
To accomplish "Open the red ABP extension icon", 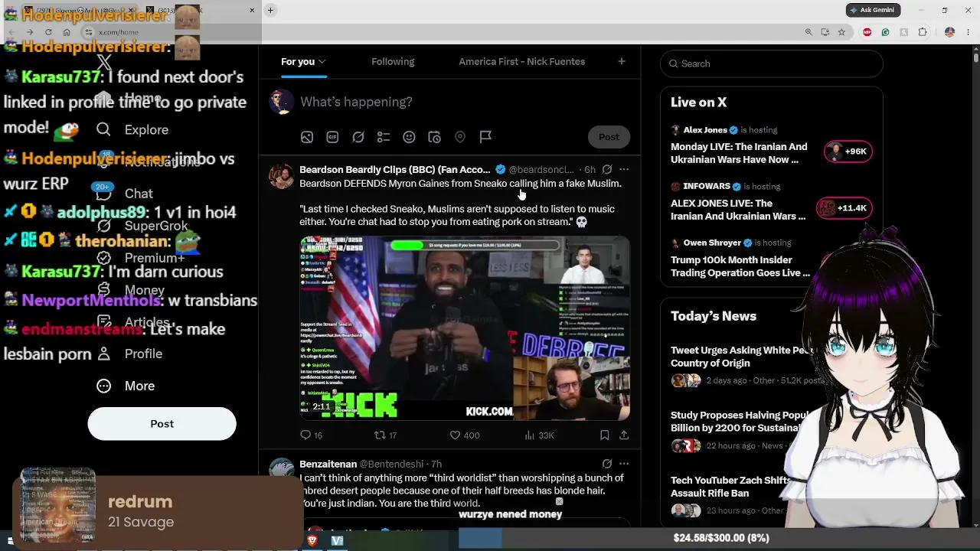I will (867, 32).
